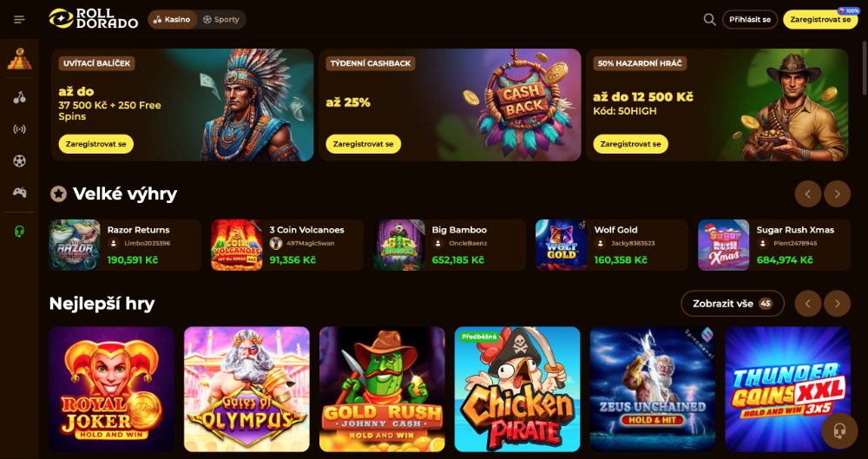Open the cherries slots icon in sidebar
Viewport: 868px width, 459px height.
[x=19, y=98]
